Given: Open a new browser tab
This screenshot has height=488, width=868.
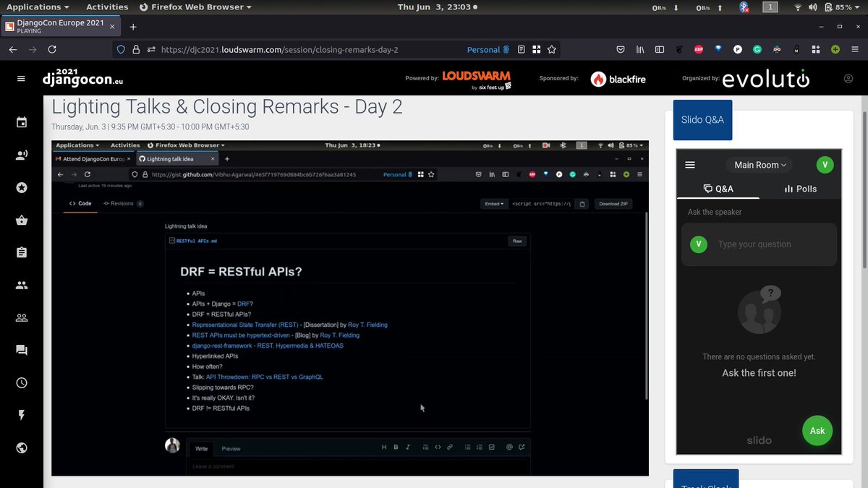Looking at the screenshot, I should click(133, 27).
